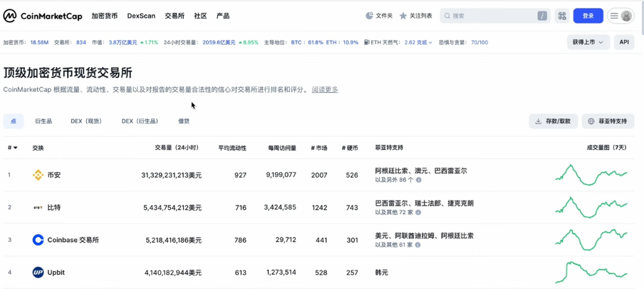Click the 韩元 fiat support cell
This screenshot has height=289, width=644.
382,273
